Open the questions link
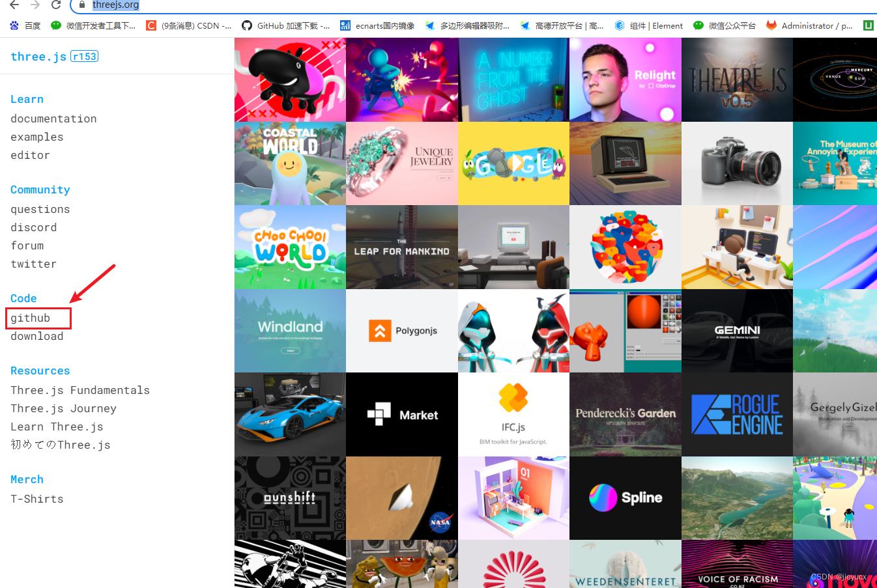This screenshot has height=588, width=877. [x=40, y=209]
